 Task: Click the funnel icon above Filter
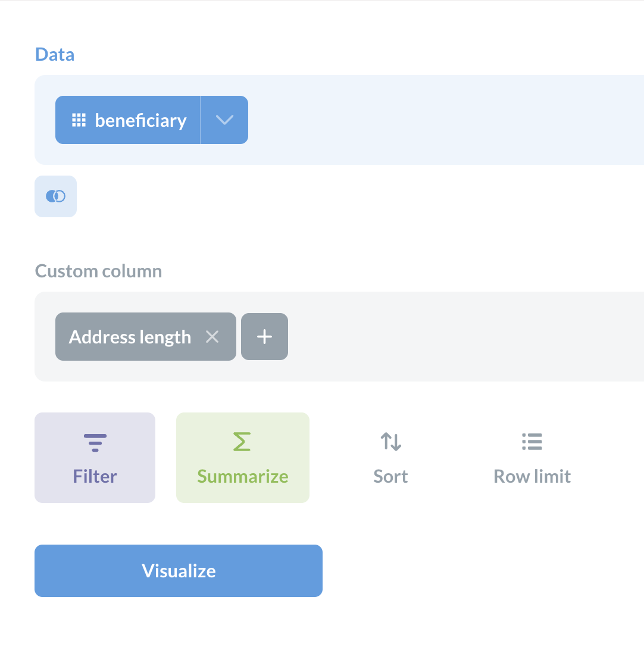tap(95, 443)
